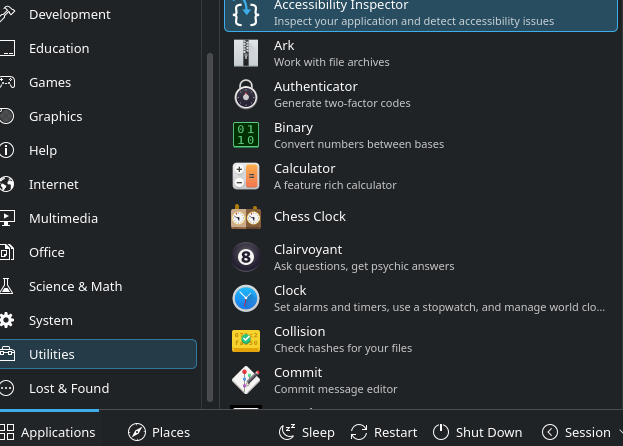Open the Games category label
Screen dimensions: 623x446
point(50,82)
